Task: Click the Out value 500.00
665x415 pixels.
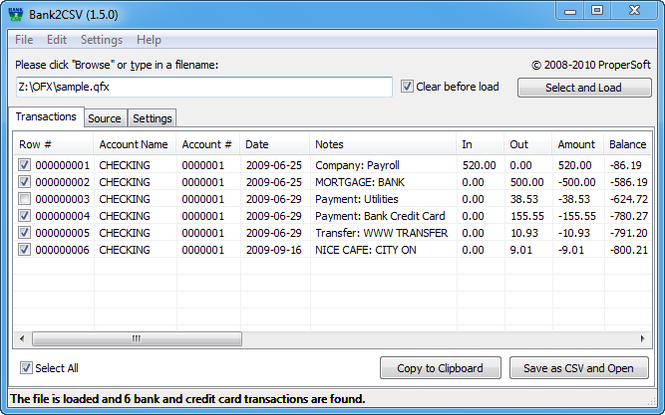Action: point(527,182)
